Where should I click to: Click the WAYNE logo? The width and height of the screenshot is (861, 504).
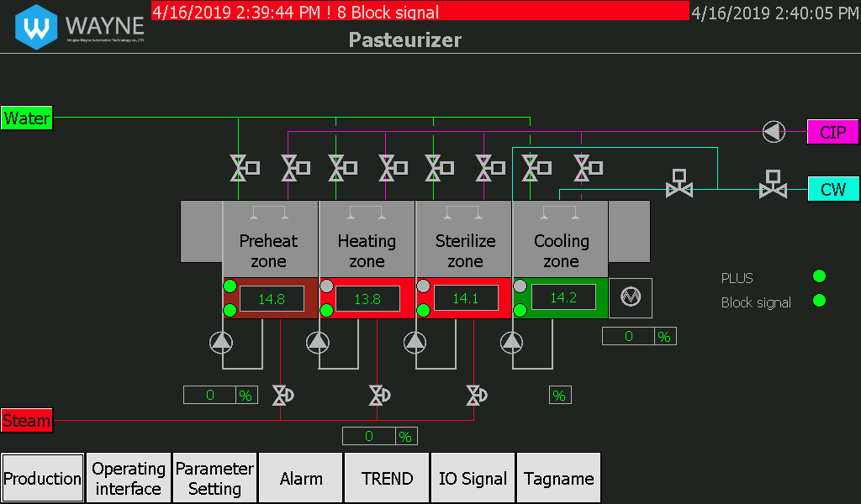[80, 27]
